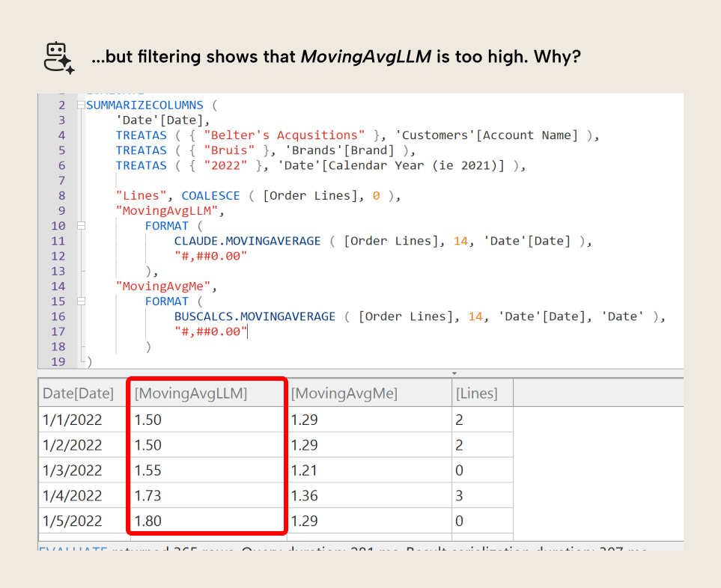
Task: Click the [MovingAvgMe] column header
Action: (x=344, y=393)
